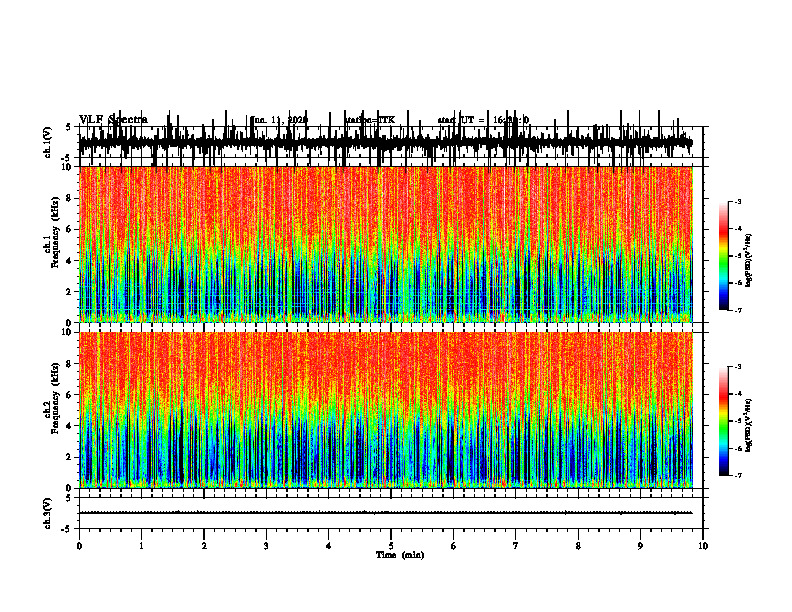Click time axis tick label 1

click(x=141, y=546)
